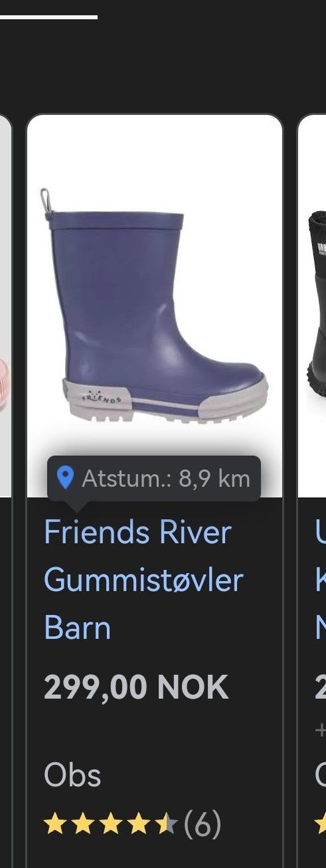Screen dimensions: 326x868
Task: Click the word Barn in the product title
Action: (x=78, y=628)
